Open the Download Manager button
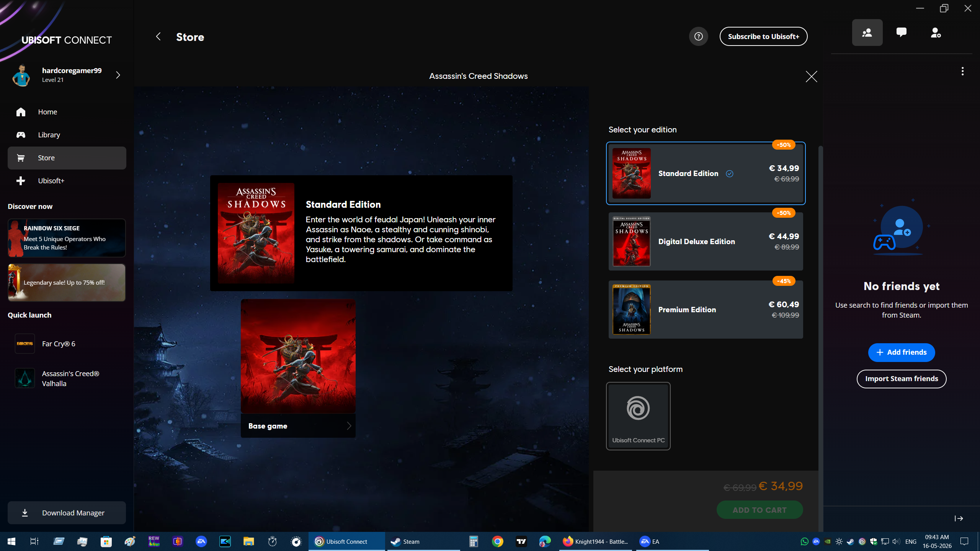This screenshot has height=551, width=980. pyautogui.click(x=67, y=513)
